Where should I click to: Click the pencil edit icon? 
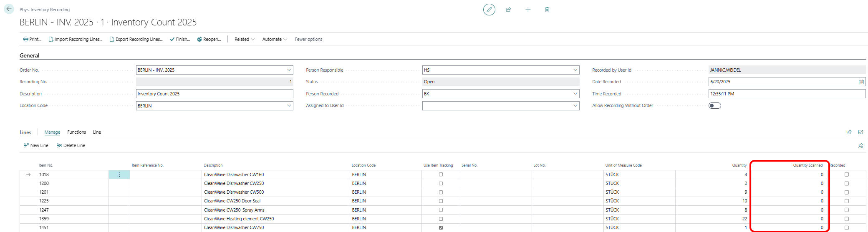coord(489,10)
